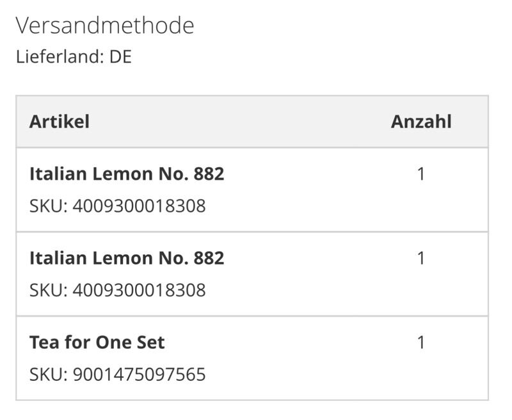Viewport: 512px width, 420px height.
Task: Click the Tea for One Set table row
Action: pos(252,358)
